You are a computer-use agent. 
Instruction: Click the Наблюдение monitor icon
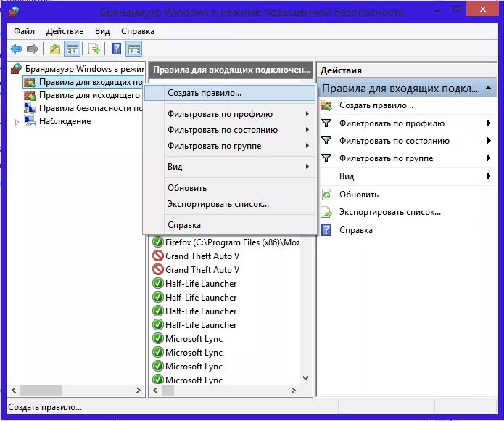30,121
